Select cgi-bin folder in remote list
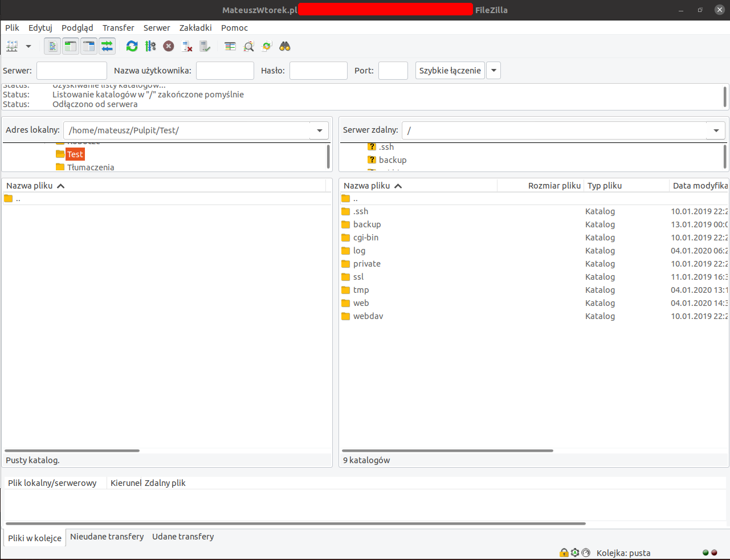 pos(534,238)
